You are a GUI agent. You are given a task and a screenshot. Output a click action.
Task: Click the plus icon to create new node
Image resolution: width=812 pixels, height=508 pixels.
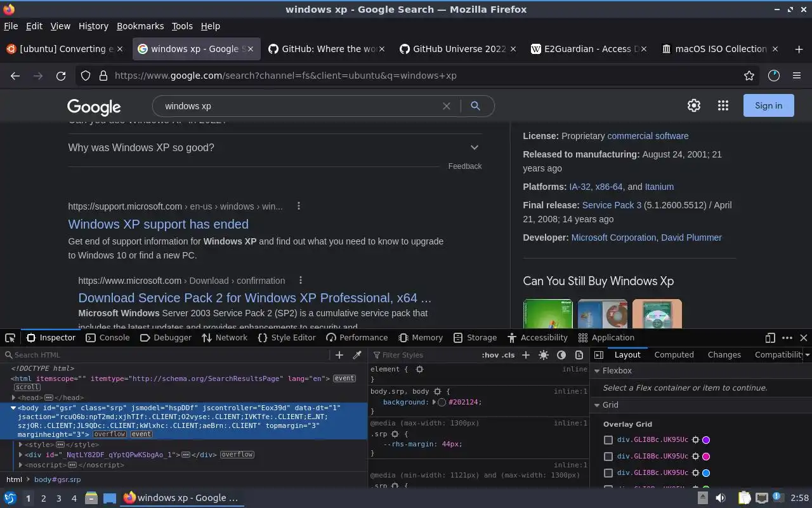(x=339, y=355)
